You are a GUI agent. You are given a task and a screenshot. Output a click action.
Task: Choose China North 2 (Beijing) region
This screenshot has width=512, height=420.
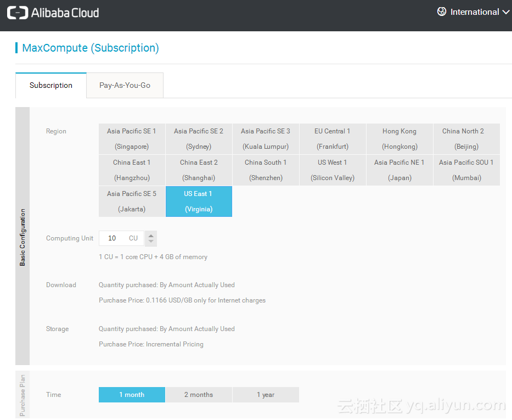click(466, 139)
